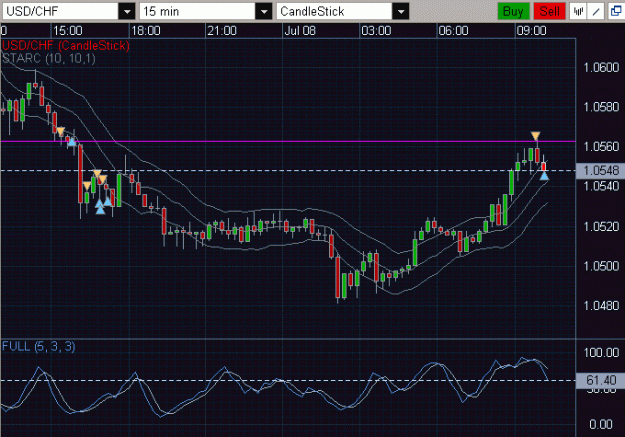625x437 pixels.
Task: Click the STARC (10, 10,1) indicator label
Action: tap(49, 59)
